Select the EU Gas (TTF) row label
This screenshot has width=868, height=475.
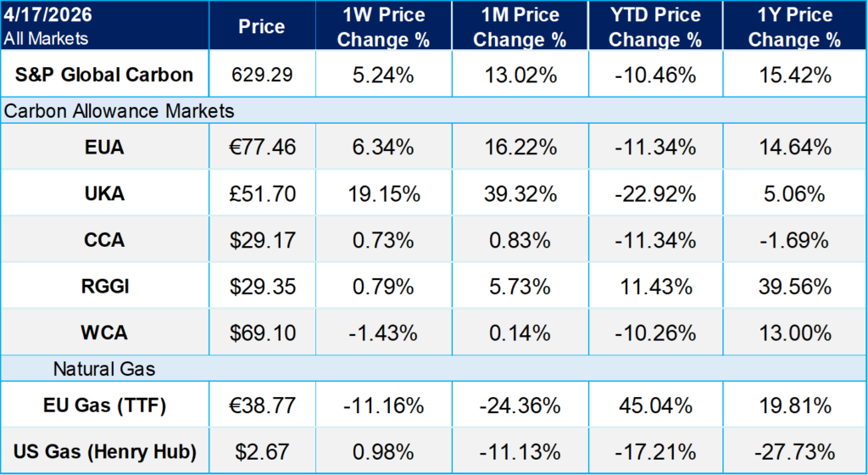tap(104, 405)
